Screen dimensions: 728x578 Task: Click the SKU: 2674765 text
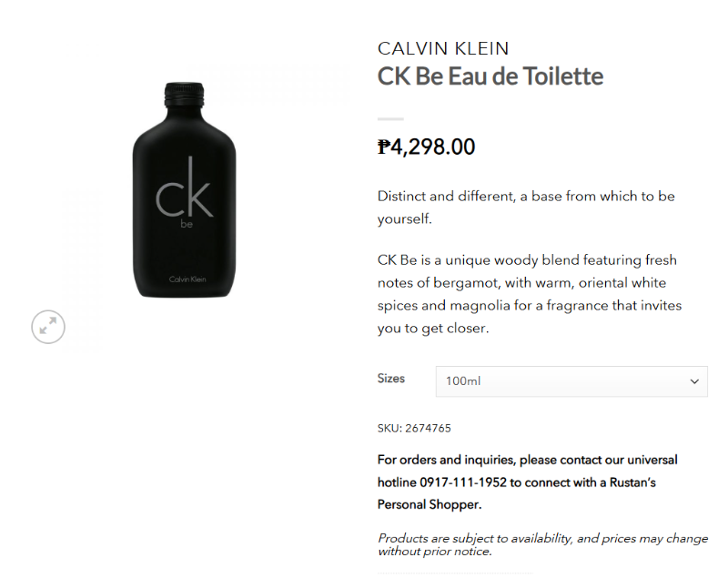tap(414, 428)
